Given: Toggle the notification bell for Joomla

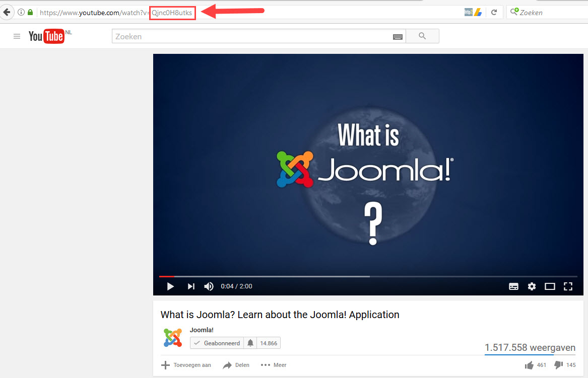Looking at the screenshot, I should click(x=250, y=343).
